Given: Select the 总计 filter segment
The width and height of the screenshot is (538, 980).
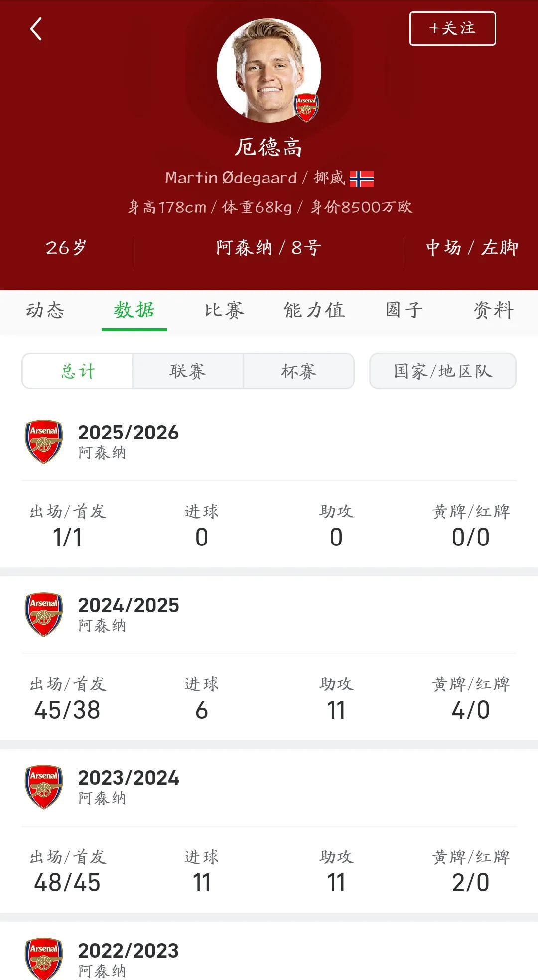Looking at the screenshot, I should (x=78, y=371).
